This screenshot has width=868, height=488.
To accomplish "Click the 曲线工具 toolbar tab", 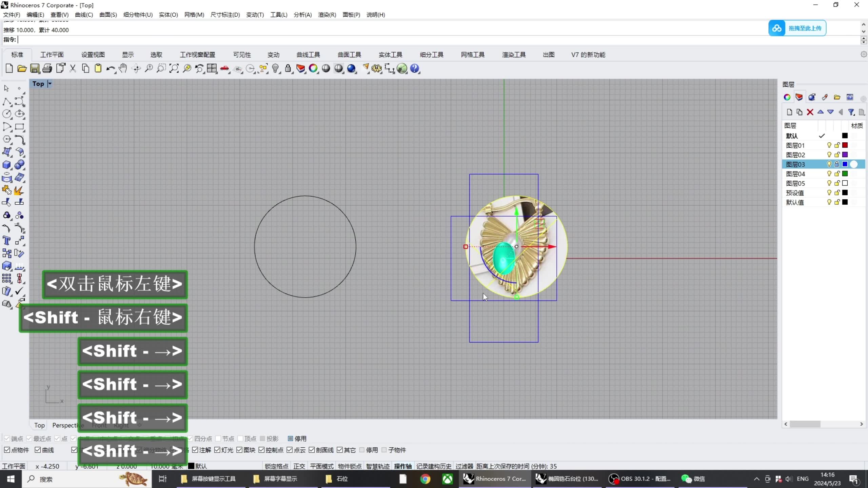I will [x=309, y=55].
